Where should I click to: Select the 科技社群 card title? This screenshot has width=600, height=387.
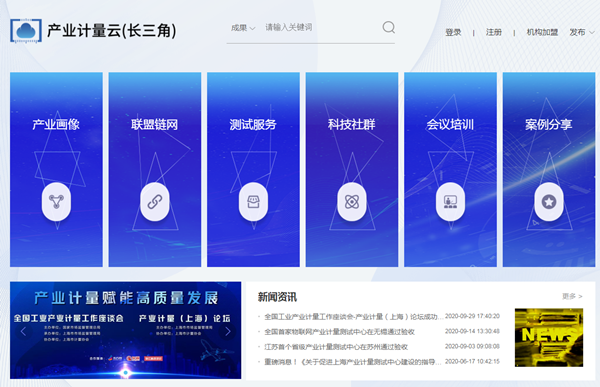click(x=352, y=124)
